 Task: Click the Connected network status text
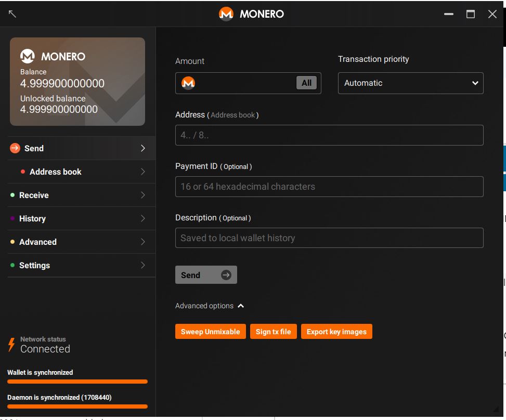pyautogui.click(x=45, y=349)
